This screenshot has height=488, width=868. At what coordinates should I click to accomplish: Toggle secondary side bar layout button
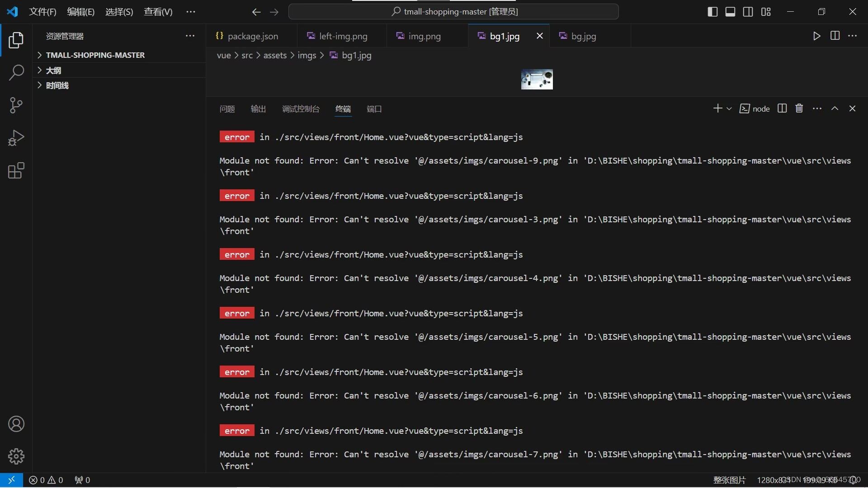[x=748, y=12]
